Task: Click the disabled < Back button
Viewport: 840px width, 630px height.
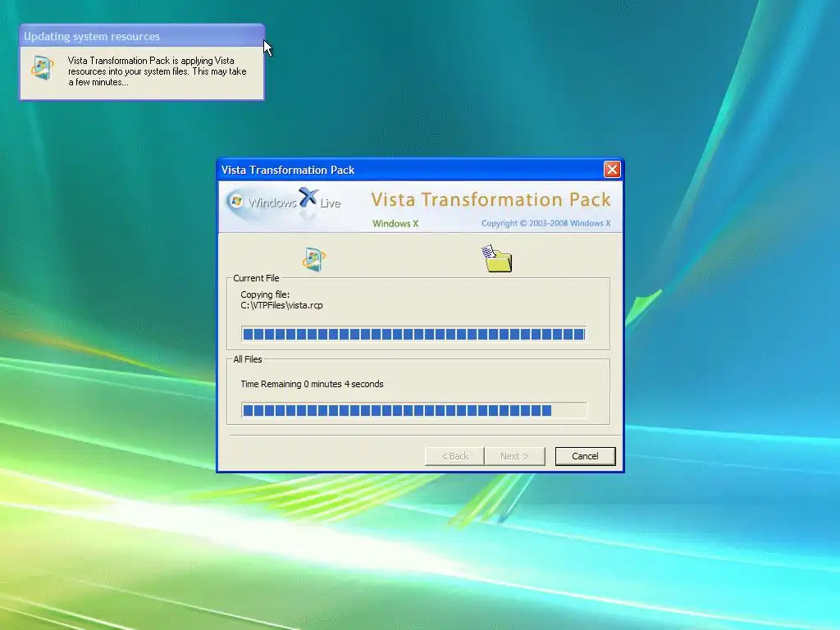Action: click(x=454, y=456)
